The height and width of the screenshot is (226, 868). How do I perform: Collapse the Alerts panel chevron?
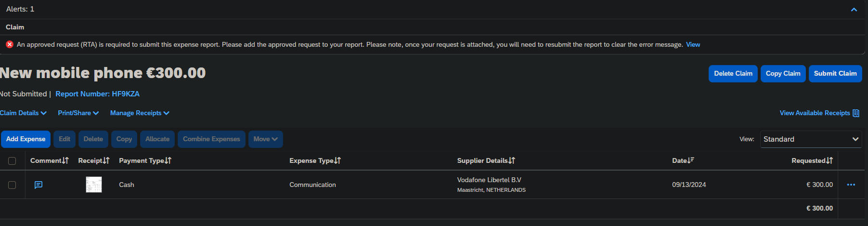pos(854,10)
